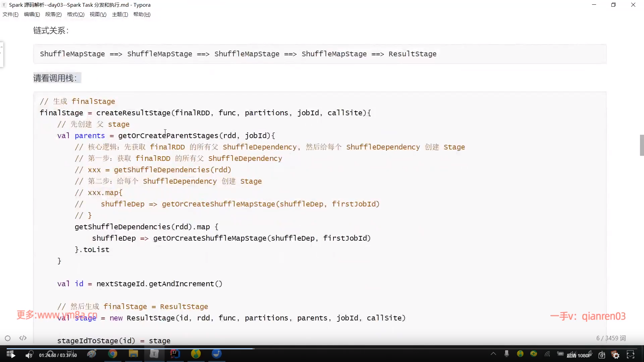Toggle source code mode
Screen dimensions: 644x362
tap(23, 338)
